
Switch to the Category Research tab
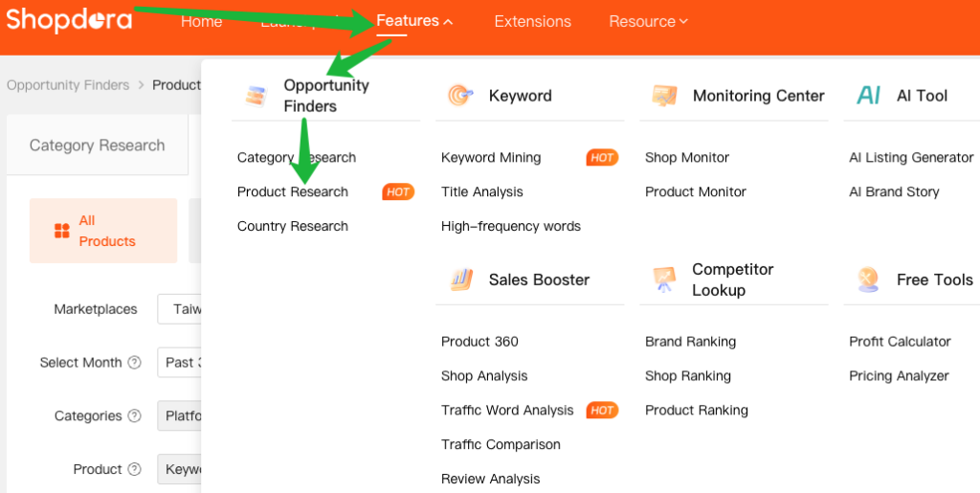[97, 146]
